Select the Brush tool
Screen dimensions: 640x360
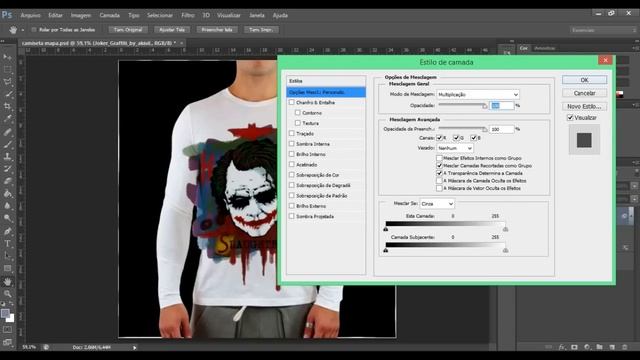[x=7, y=144]
